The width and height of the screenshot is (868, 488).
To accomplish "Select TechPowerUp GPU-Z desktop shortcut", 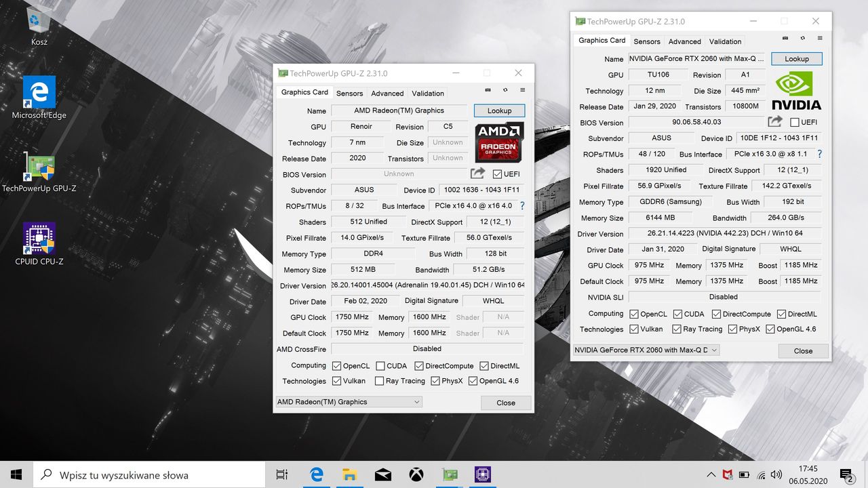I will [x=39, y=171].
